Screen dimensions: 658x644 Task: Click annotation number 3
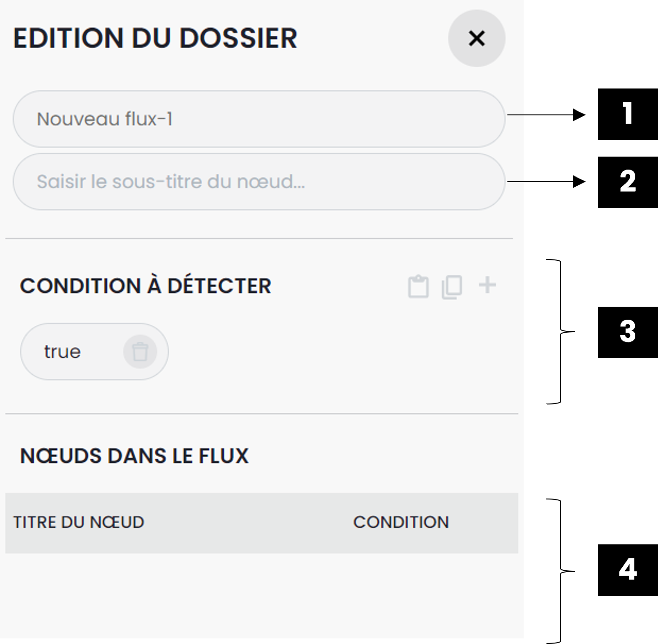tap(628, 332)
